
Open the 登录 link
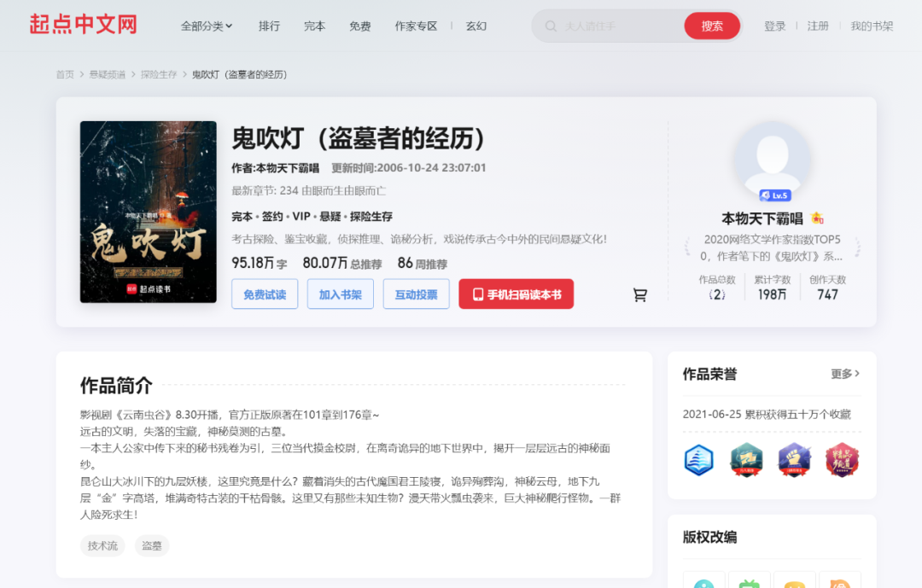point(775,26)
